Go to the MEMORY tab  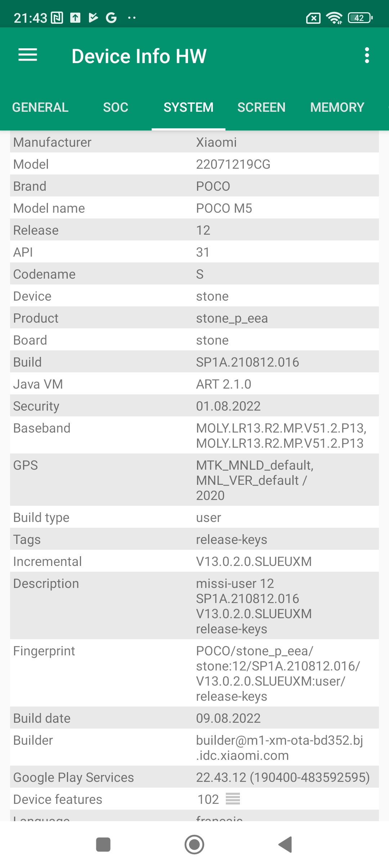click(x=337, y=107)
